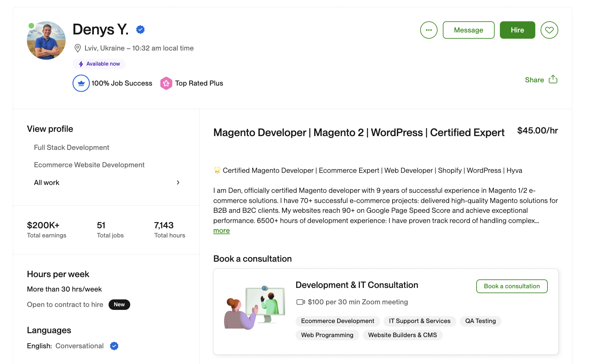Click the Languages heading
Screen dimensions: 616x364
pos(49,330)
